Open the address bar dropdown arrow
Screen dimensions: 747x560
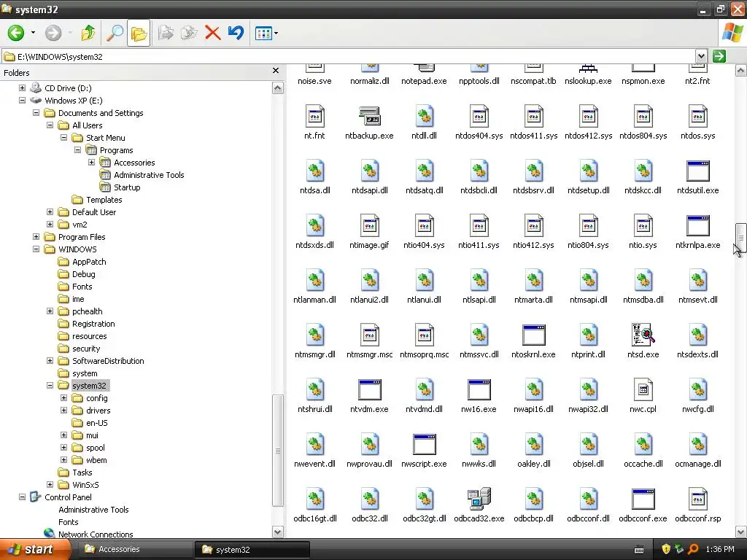[701, 56]
